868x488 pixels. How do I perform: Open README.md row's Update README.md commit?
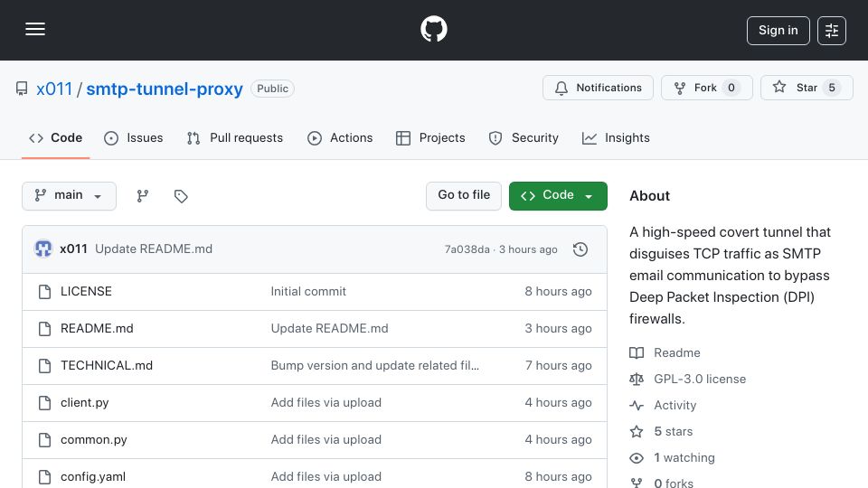click(329, 329)
